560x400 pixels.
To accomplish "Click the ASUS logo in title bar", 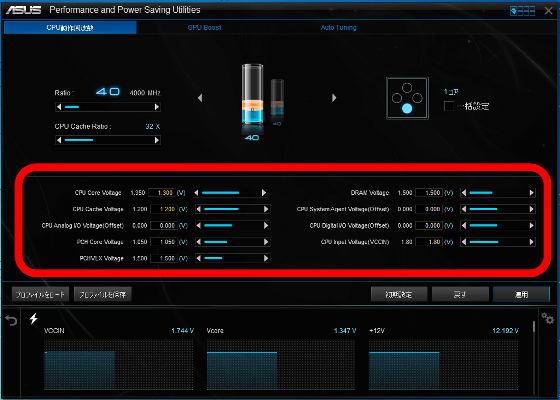I will pos(24,10).
